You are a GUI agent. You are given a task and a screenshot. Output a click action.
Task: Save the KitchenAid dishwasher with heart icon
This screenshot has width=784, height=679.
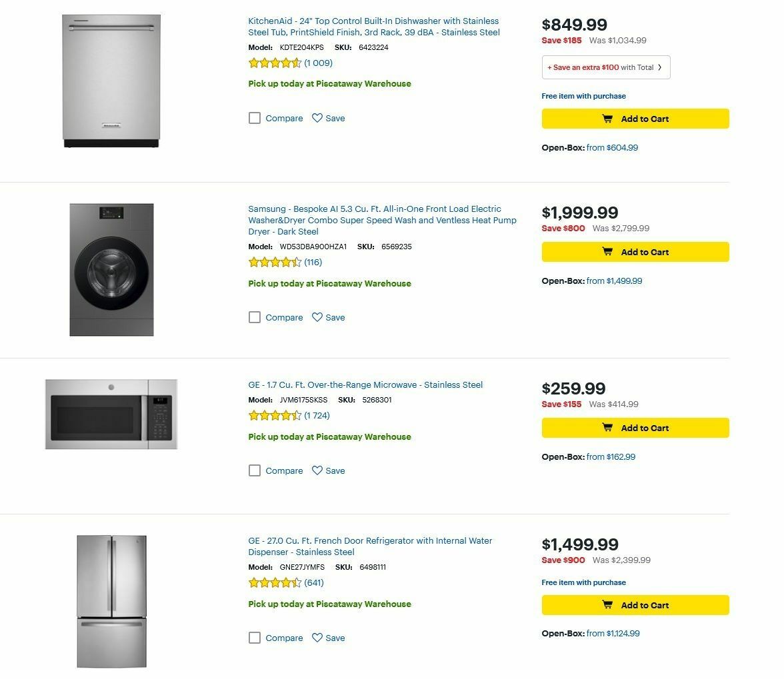pyautogui.click(x=317, y=118)
